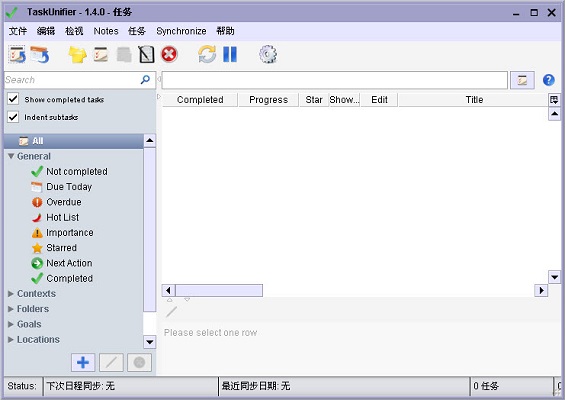The image size is (565, 400).
Task: Sort by the Progress column header
Action: tap(268, 99)
